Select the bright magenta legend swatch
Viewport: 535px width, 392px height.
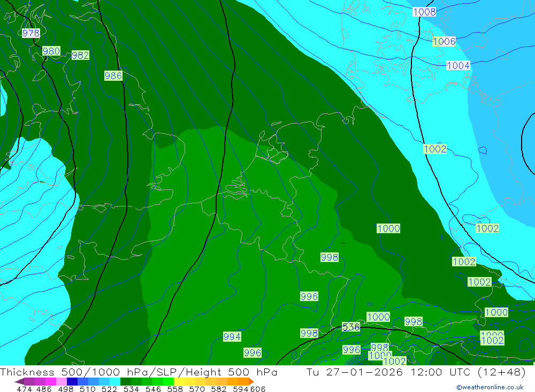50,381
